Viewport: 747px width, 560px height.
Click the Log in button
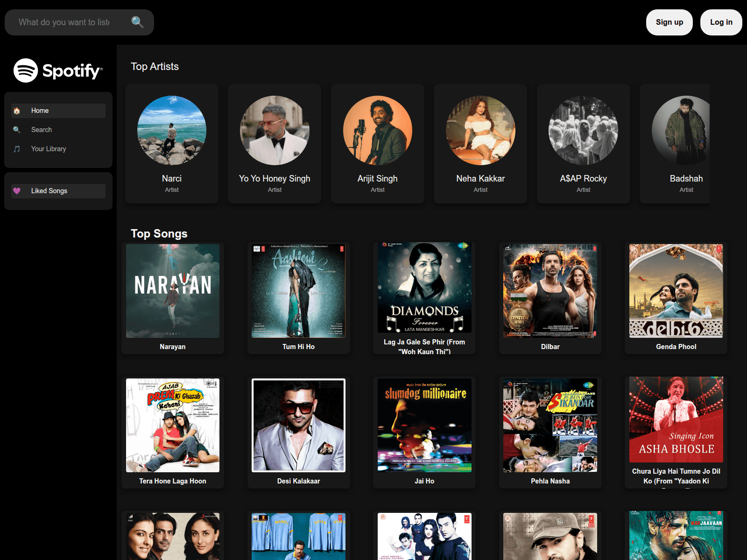tap(721, 22)
